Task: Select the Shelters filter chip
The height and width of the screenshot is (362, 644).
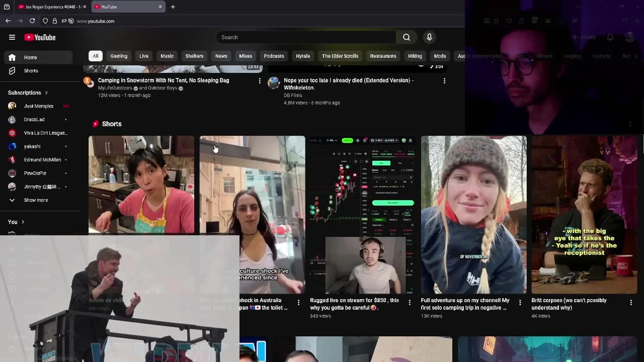Action: (194, 56)
